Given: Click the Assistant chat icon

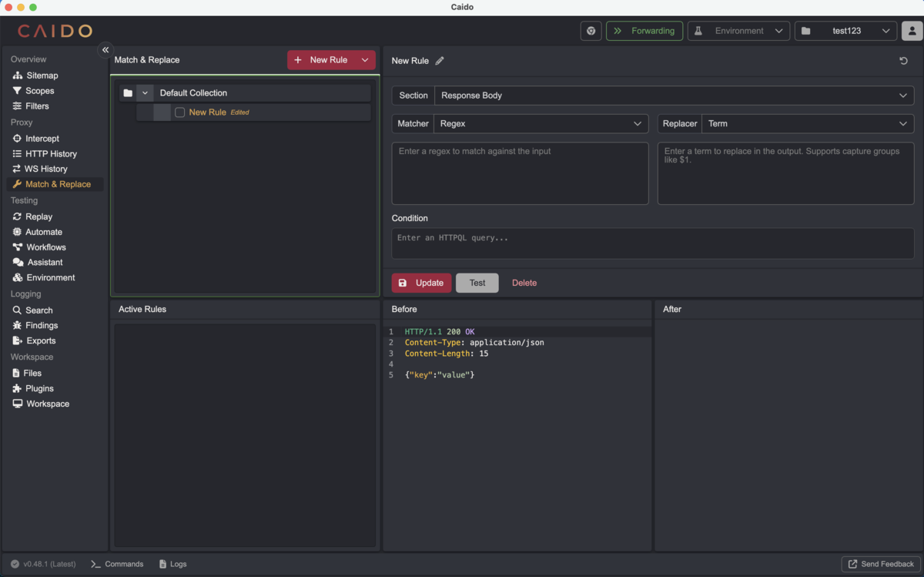Looking at the screenshot, I should [17, 263].
